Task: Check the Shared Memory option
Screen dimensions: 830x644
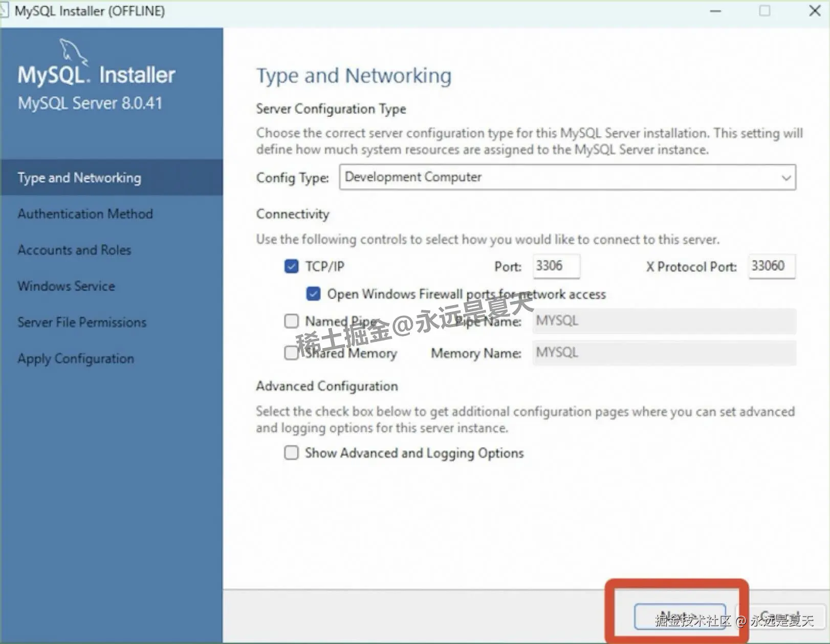Action: [x=291, y=353]
